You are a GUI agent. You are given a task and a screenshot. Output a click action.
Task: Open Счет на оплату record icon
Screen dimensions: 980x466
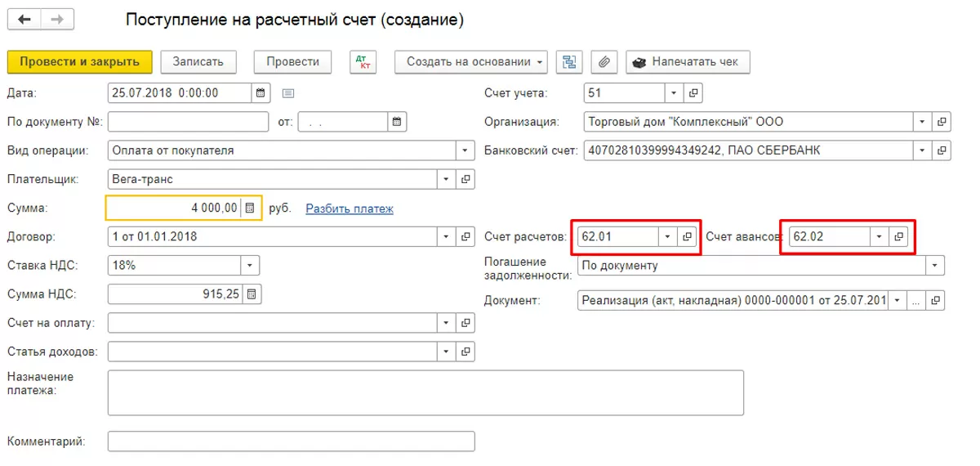pos(465,323)
